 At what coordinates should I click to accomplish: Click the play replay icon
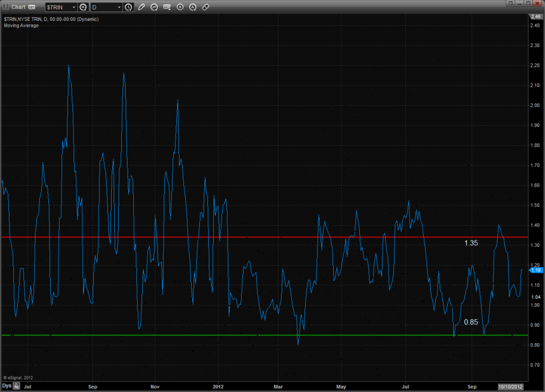click(x=180, y=7)
